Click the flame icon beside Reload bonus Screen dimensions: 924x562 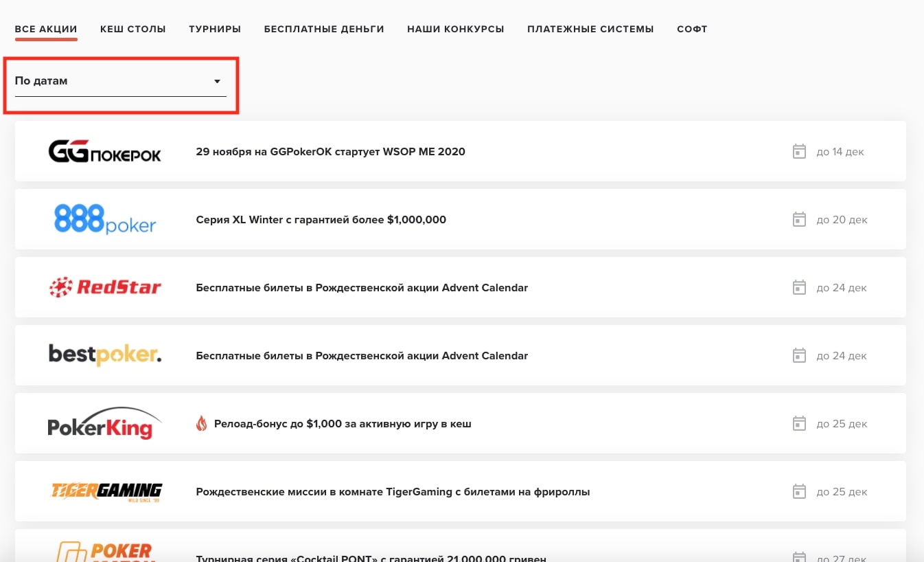tap(201, 423)
